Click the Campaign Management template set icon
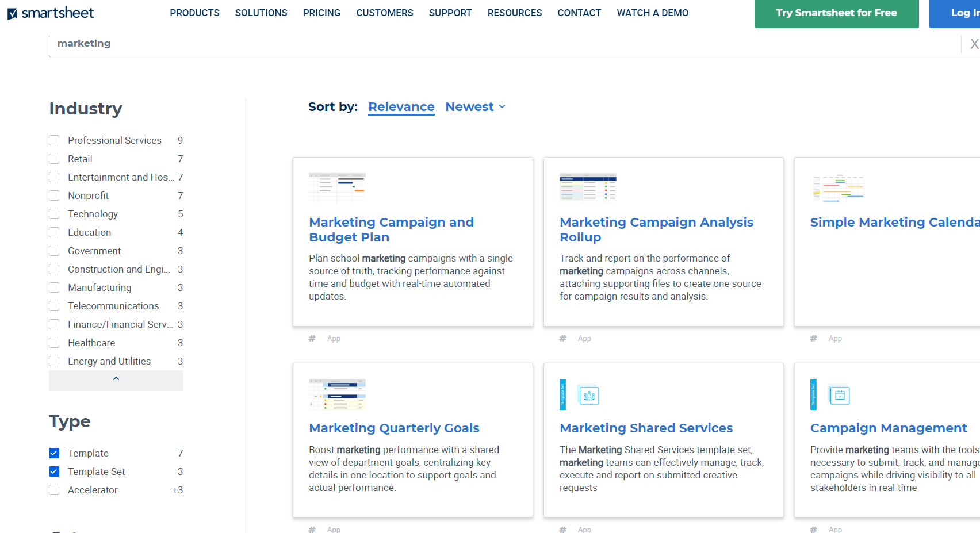The image size is (980, 533). (840, 395)
